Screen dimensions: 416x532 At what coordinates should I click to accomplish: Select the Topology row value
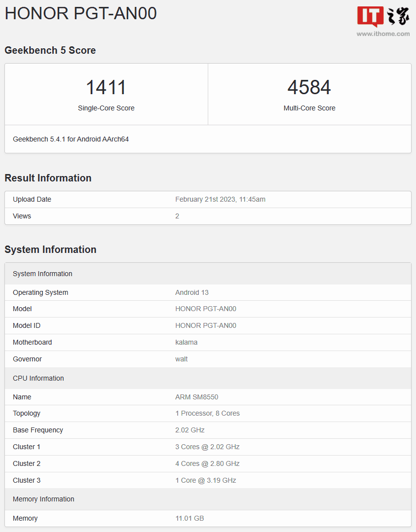(x=207, y=413)
